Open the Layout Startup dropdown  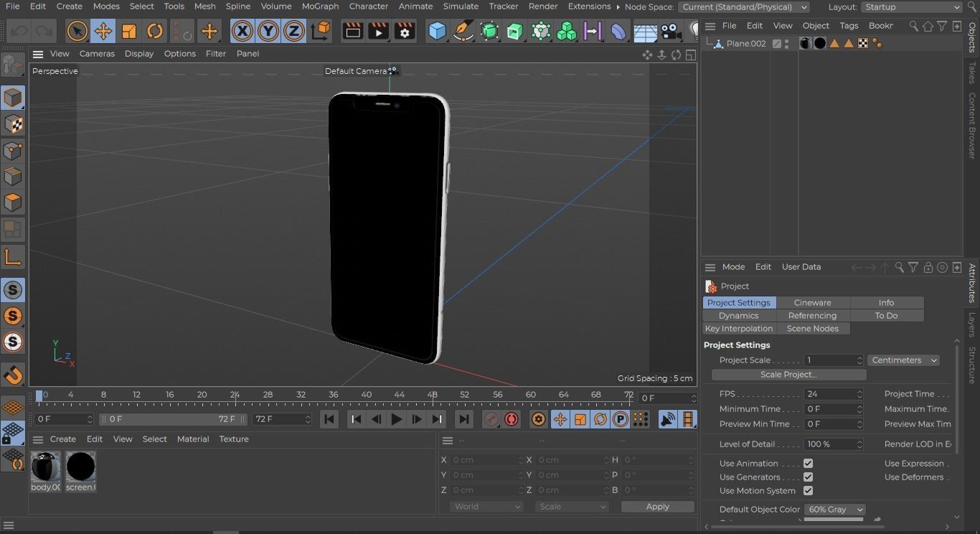pyautogui.click(x=911, y=7)
